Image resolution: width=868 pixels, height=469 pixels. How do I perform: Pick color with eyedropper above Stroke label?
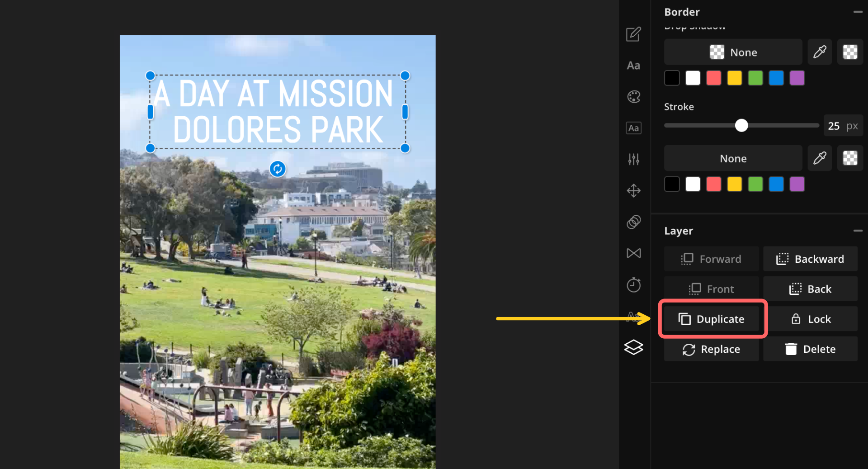click(820, 52)
